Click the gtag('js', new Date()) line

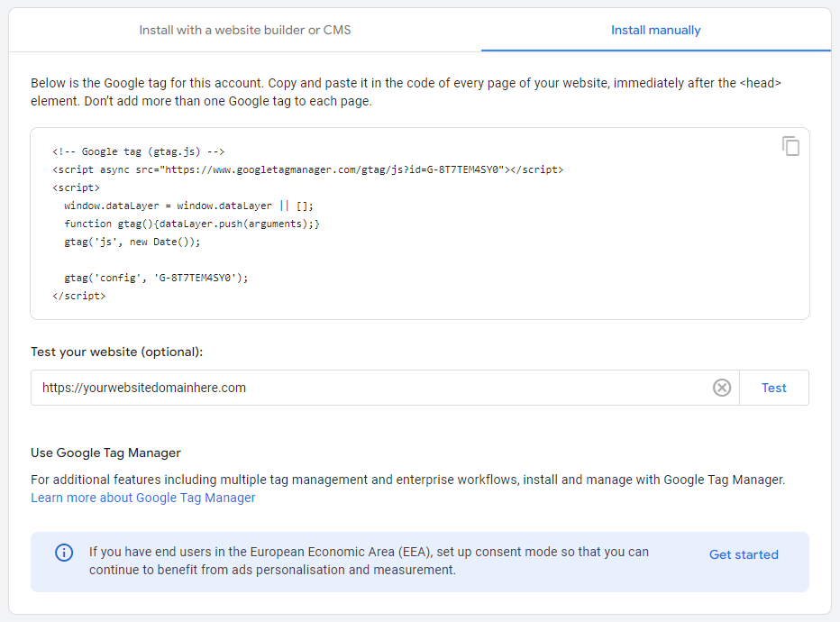(132, 242)
